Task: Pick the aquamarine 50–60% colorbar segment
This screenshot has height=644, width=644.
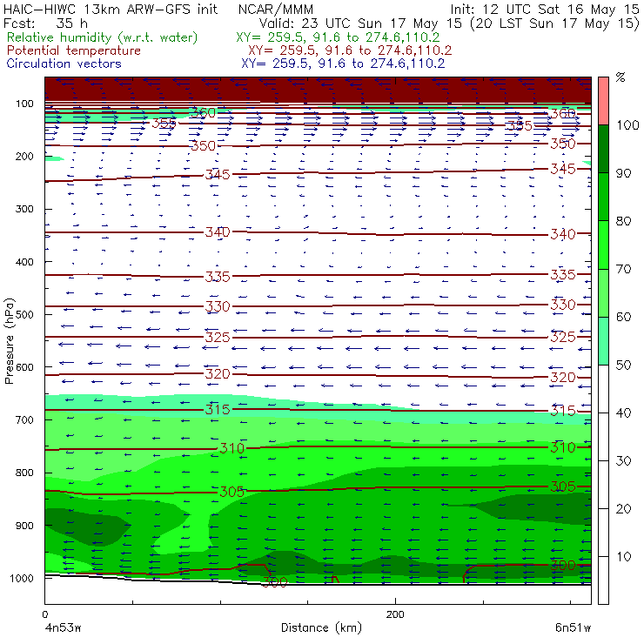Action: pyautogui.click(x=603, y=341)
